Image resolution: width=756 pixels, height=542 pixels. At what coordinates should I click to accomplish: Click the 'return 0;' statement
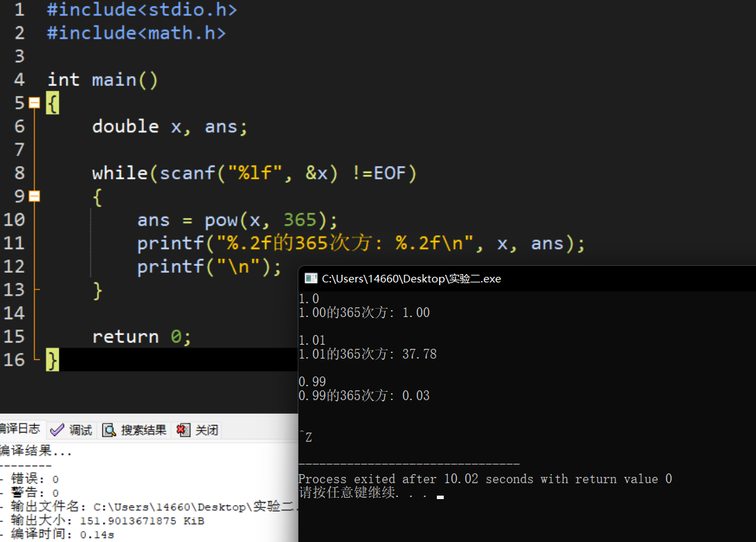141,336
